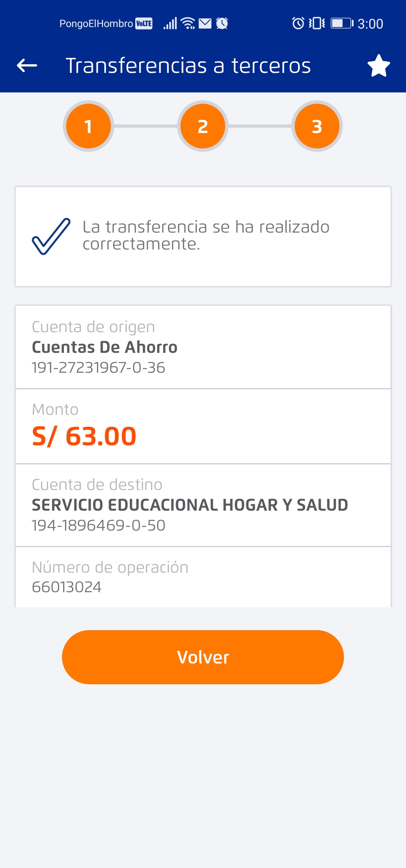This screenshot has width=406, height=868.
Task: Tap the mail notification icon
Action: pyautogui.click(x=205, y=23)
